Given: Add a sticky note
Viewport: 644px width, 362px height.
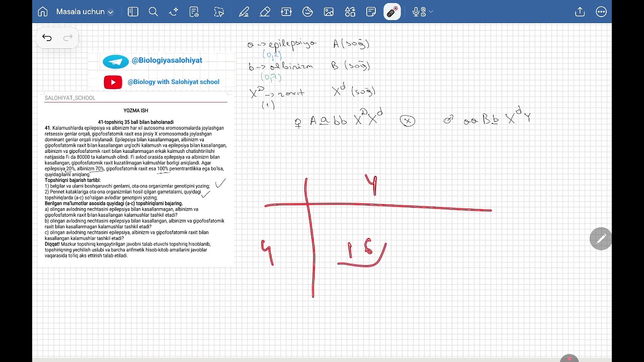Looking at the screenshot, I should click(371, 12).
